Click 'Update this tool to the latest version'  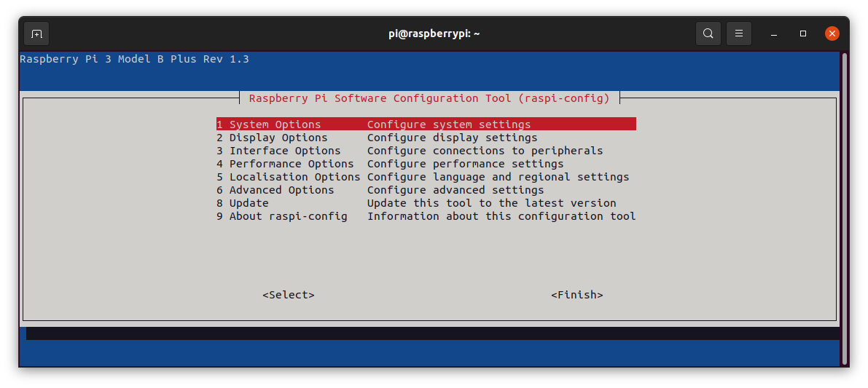coord(491,203)
